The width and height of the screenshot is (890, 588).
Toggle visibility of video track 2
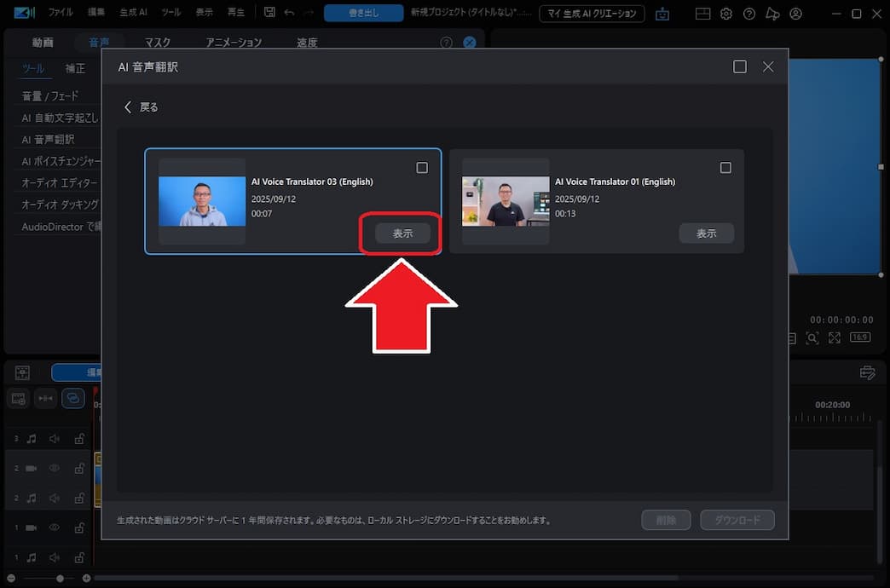54,468
